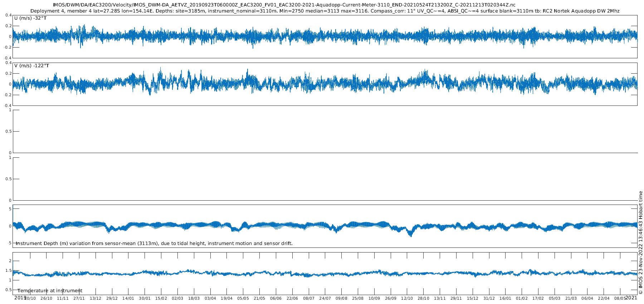
Task: Select the '24/07' date tick label
Action: click(x=325, y=298)
